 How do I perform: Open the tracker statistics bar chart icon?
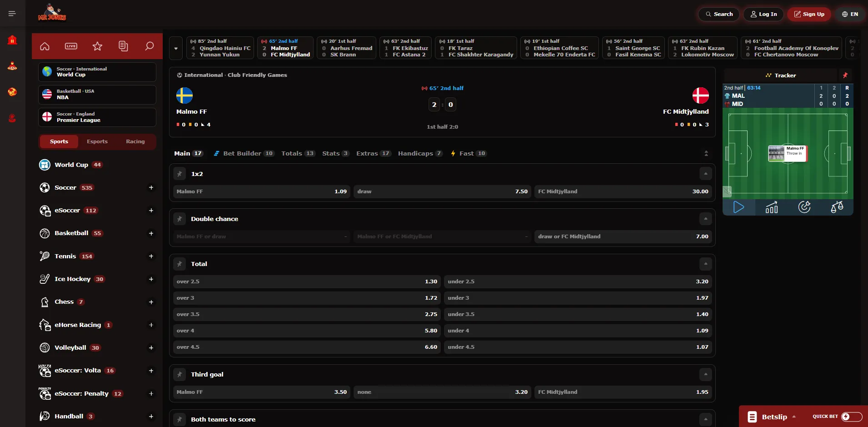[x=772, y=207]
